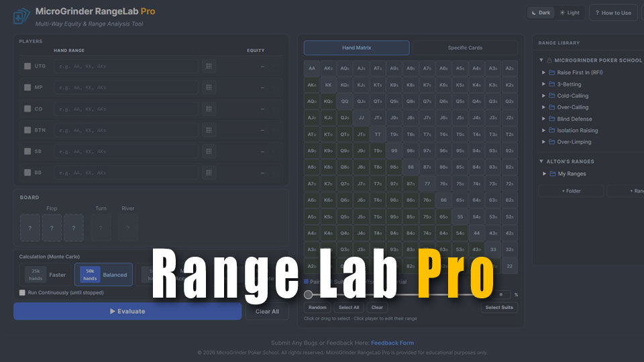Viewport: 644px width, 362px height.
Task: Select the 50k hands Balanced option
Action: [103, 275]
